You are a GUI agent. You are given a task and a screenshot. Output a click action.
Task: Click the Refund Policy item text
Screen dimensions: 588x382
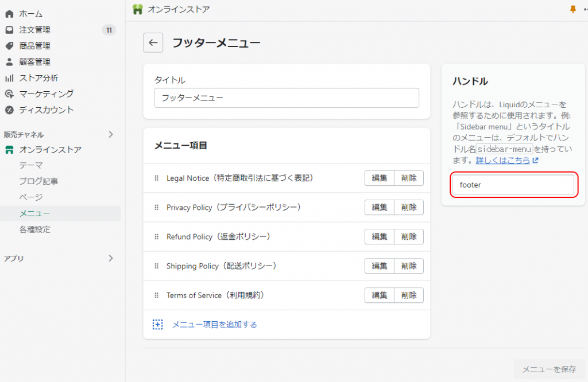[219, 237]
